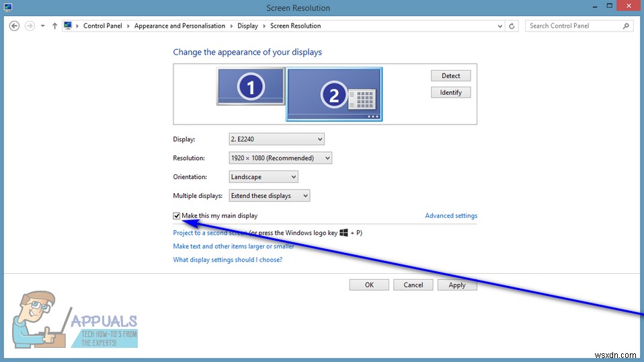
Task: Minimize the Screen Resolution window
Action: click(x=595, y=6)
